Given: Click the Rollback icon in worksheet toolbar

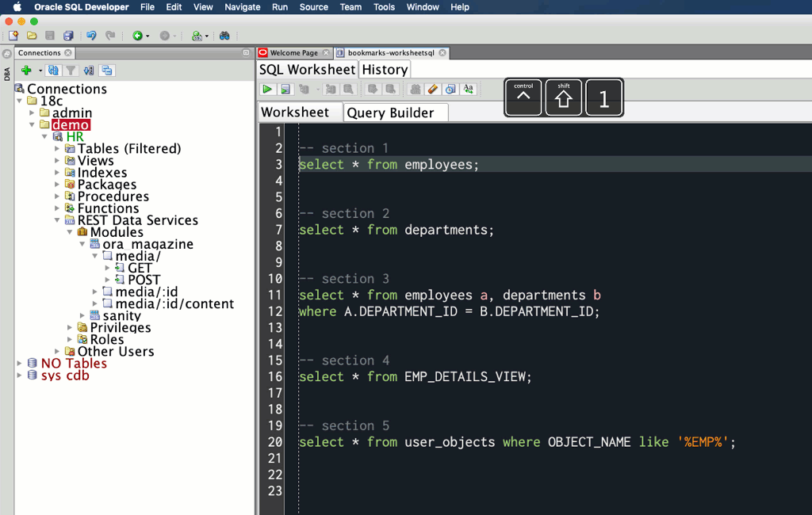Looking at the screenshot, I should (390, 89).
